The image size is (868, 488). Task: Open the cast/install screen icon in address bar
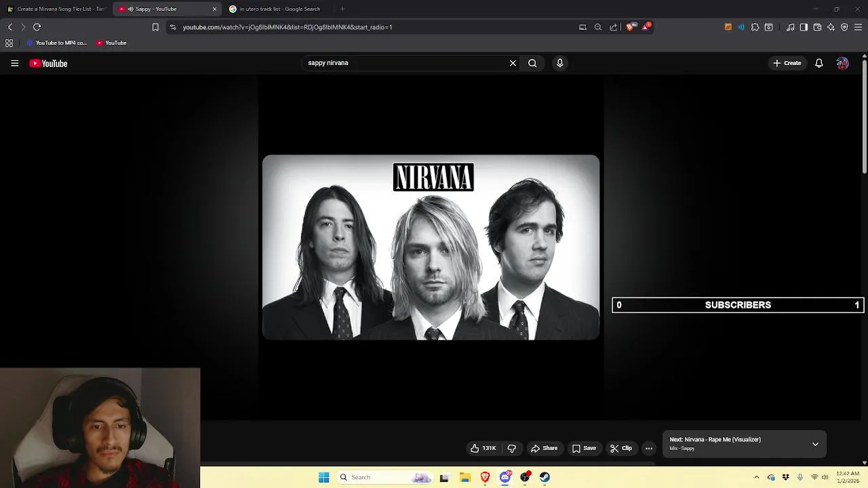(x=583, y=27)
